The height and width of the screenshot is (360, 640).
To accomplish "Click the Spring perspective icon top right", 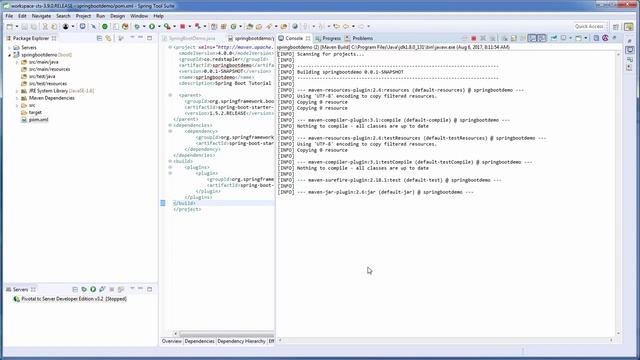I will tap(629, 27).
